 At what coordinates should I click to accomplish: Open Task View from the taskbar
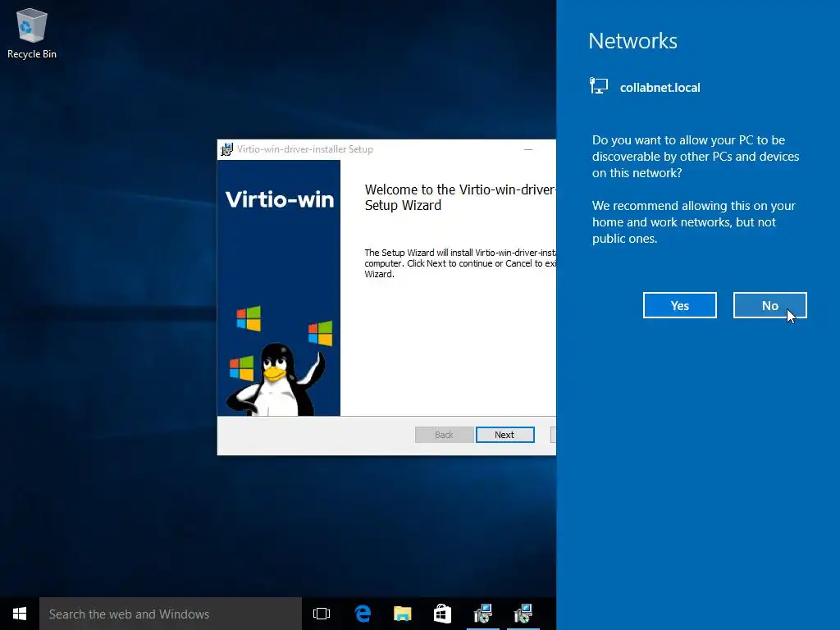tap(322, 614)
